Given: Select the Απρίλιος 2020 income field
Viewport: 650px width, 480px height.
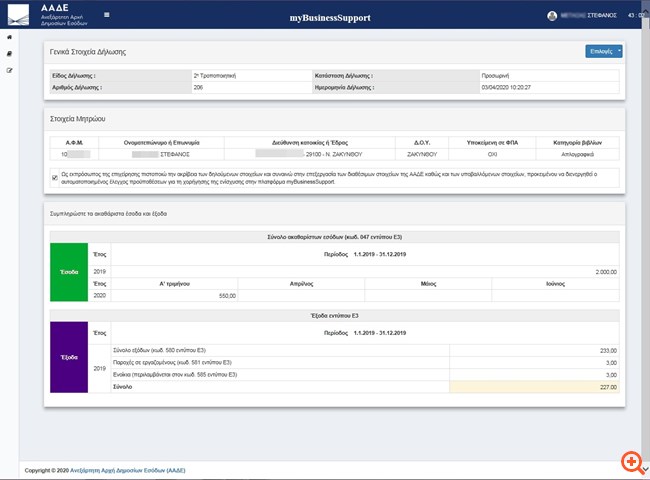Looking at the screenshot, I should [x=301, y=296].
